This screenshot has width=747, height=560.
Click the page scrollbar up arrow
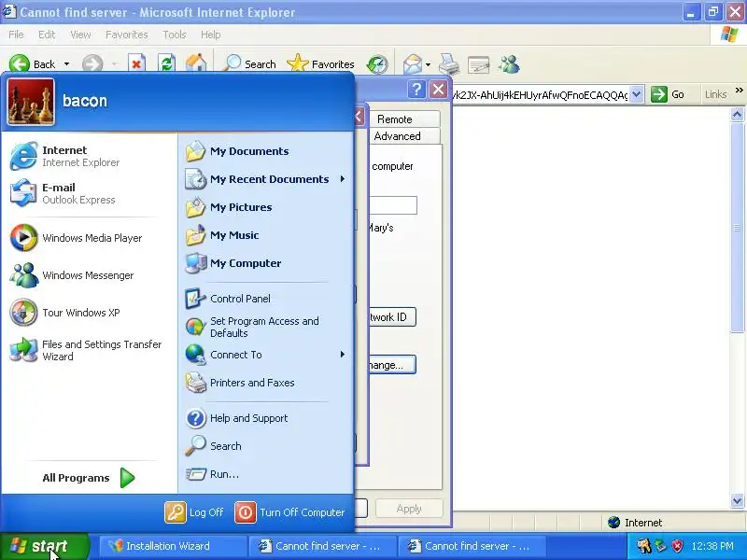click(x=738, y=114)
